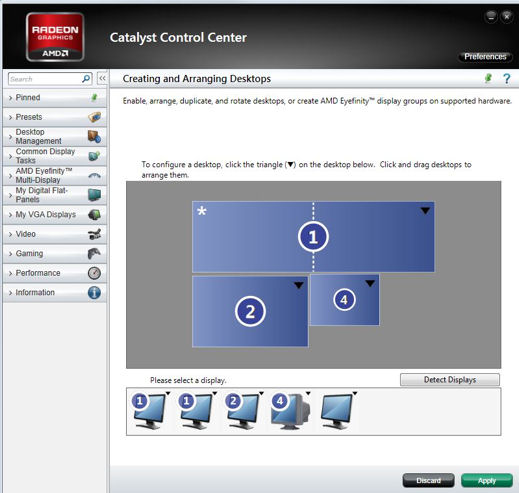
Task: Open desktop 2 triangle configuration menu
Action: pos(299,285)
